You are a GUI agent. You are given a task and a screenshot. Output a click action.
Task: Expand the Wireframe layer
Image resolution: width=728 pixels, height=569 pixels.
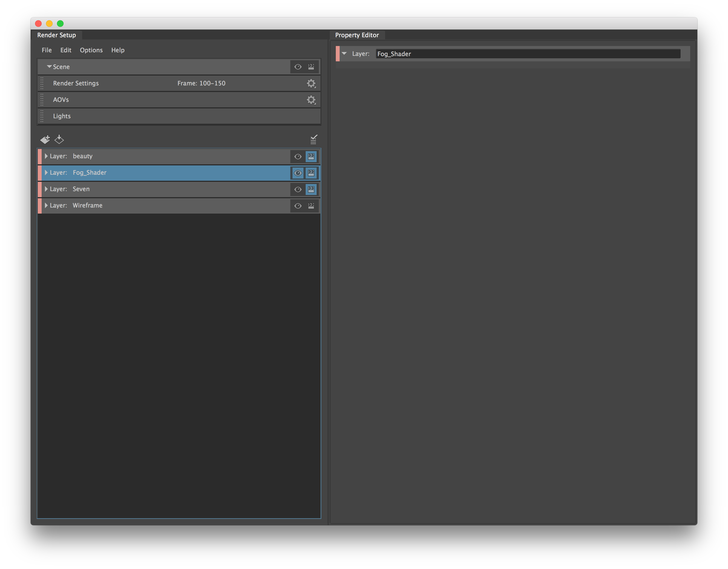click(x=46, y=206)
